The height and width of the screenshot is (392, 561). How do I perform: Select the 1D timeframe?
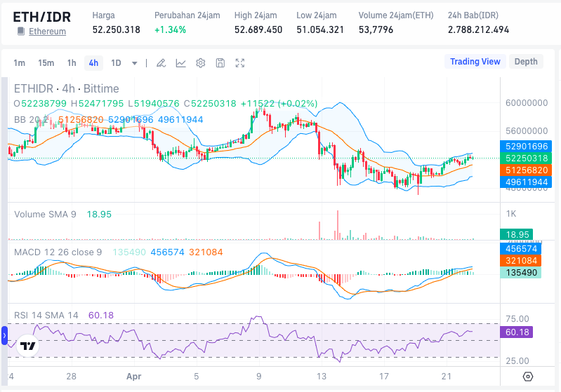116,63
